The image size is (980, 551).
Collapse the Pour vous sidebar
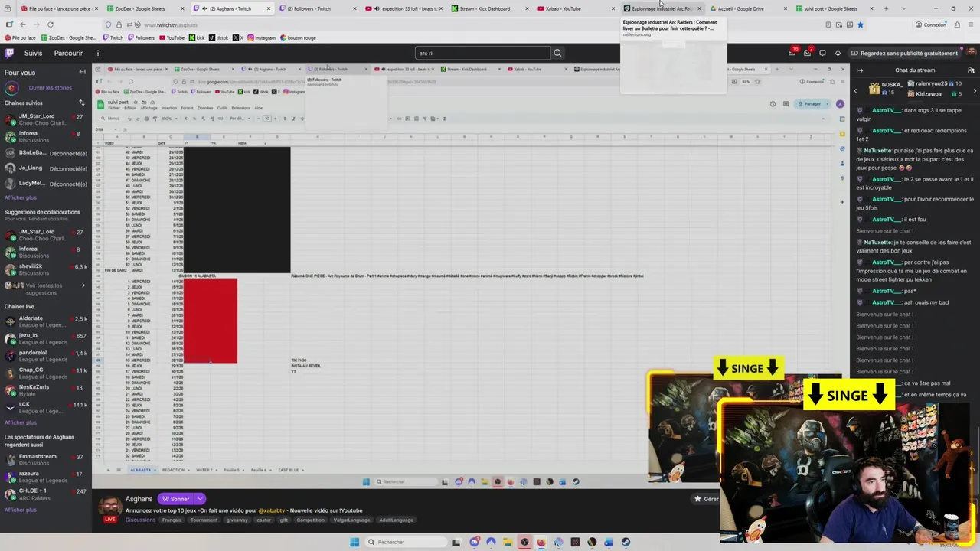pos(82,72)
